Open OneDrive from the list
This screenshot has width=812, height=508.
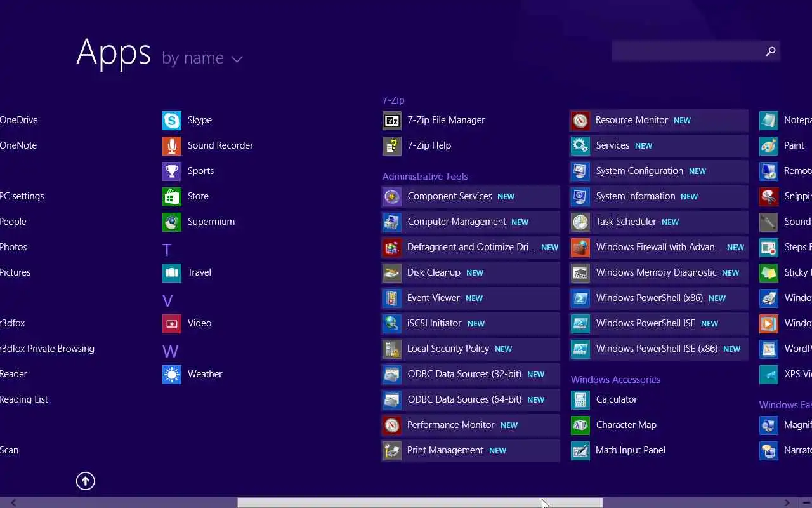[19, 120]
